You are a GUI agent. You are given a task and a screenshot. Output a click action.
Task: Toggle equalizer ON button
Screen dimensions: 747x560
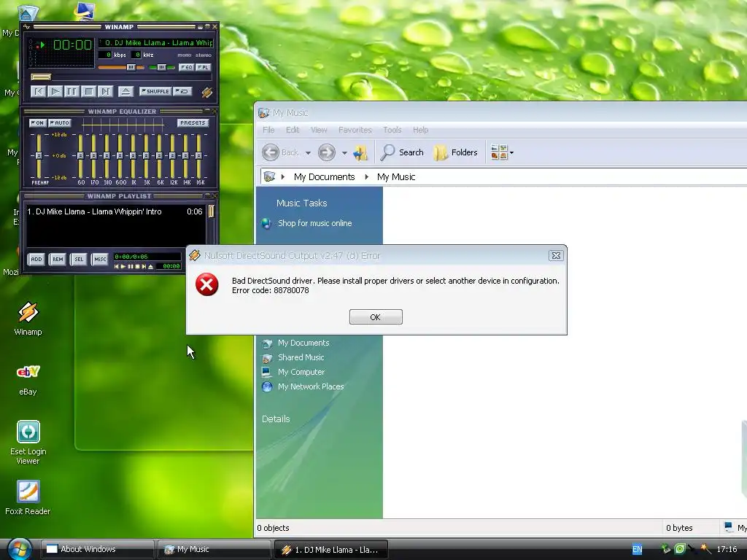tap(38, 122)
